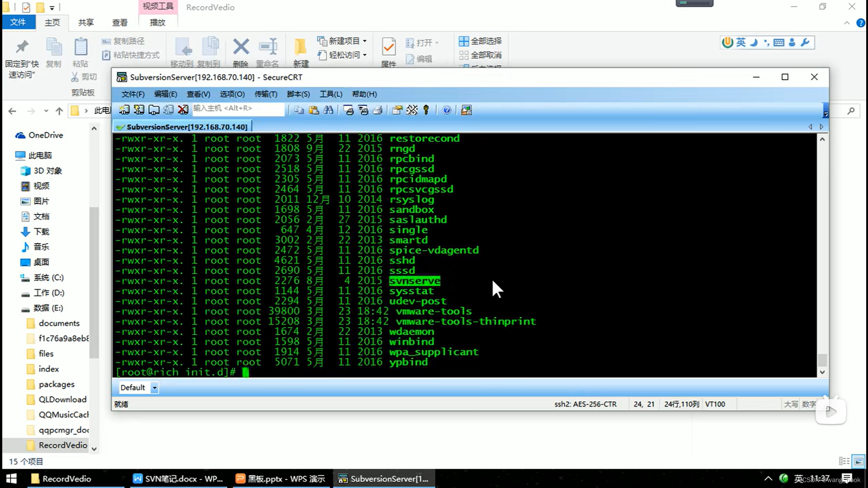Screen dimensions: 868x488
Task: Click the blue Help question mark icon
Action: [447, 110]
